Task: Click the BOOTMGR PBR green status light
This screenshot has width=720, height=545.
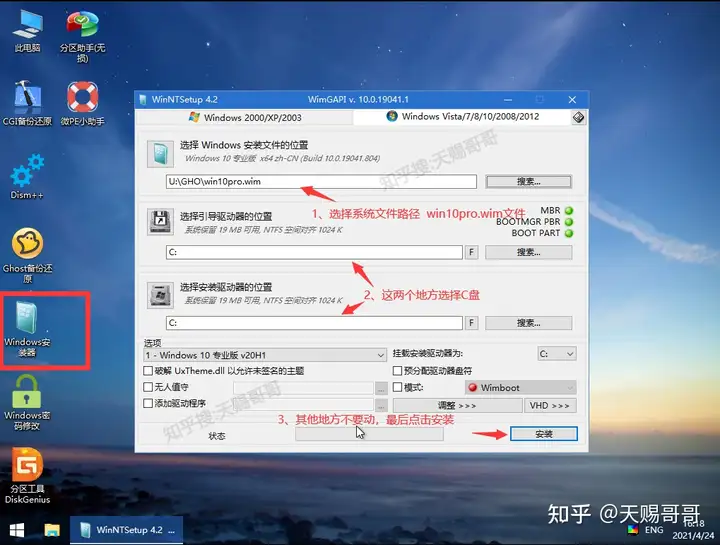Action: click(x=569, y=222)
